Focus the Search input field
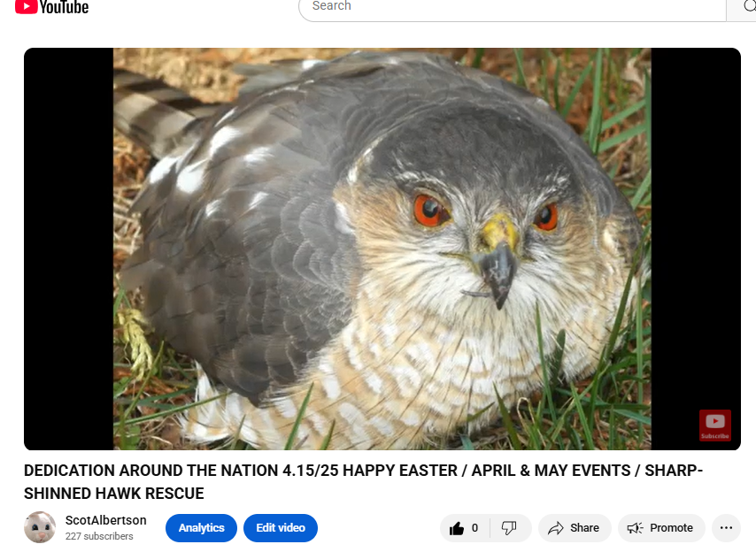756x552 pixels. point(512,7)
